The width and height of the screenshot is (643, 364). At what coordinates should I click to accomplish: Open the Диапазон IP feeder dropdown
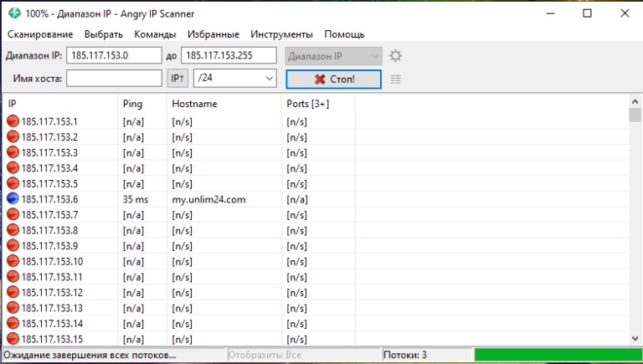pyautogui.click(x=333, y=56)
